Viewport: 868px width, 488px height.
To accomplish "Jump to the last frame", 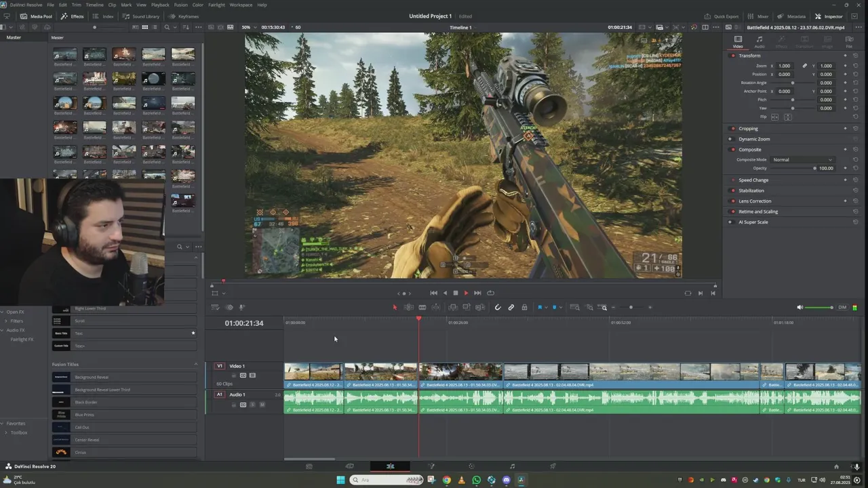I will 477,293.
